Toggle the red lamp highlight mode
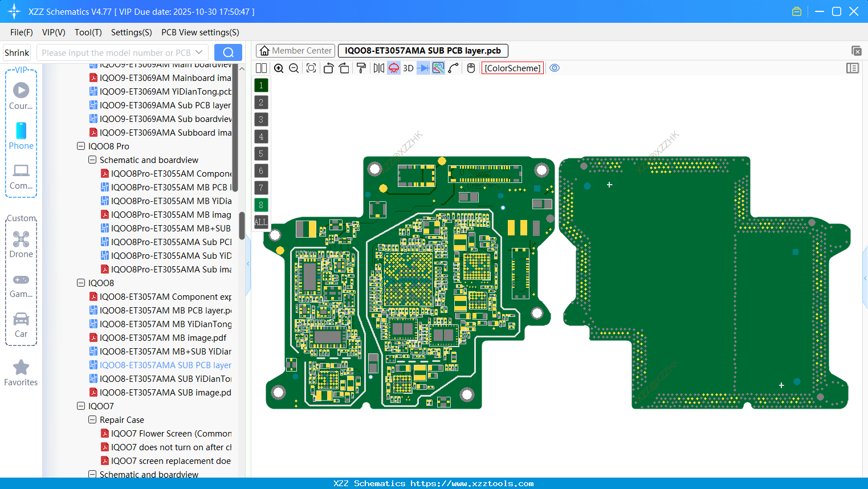The height and width of the screenshot is (489, 868). [x=394, y=68]
